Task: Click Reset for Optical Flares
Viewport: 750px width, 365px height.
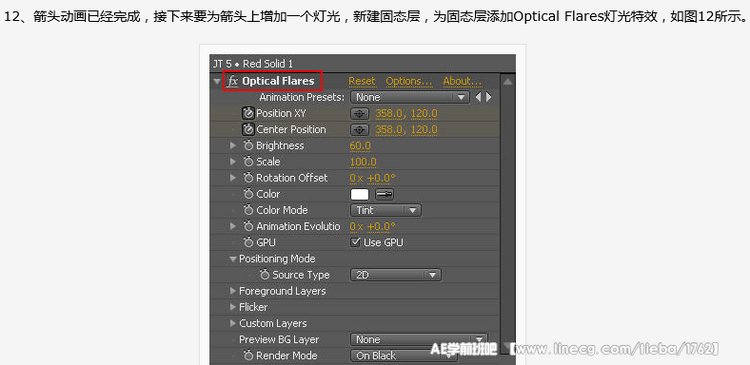Action: point(362,81)
